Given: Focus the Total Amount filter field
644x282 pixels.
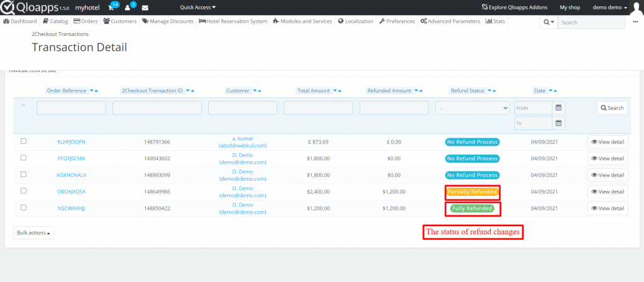Looking at the screenshot, I should tap(318, 108).
